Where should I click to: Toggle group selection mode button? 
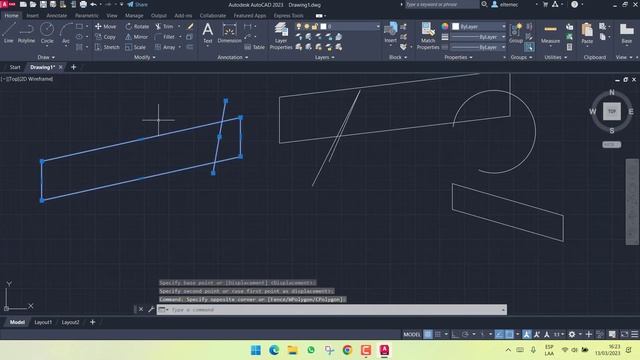tap(529, 47)
